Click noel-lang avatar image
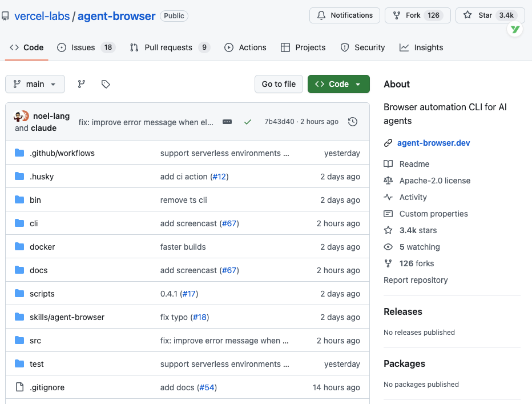Image resolution: width=532 pixels, height=404 pixels. click(x=21, y=116)
